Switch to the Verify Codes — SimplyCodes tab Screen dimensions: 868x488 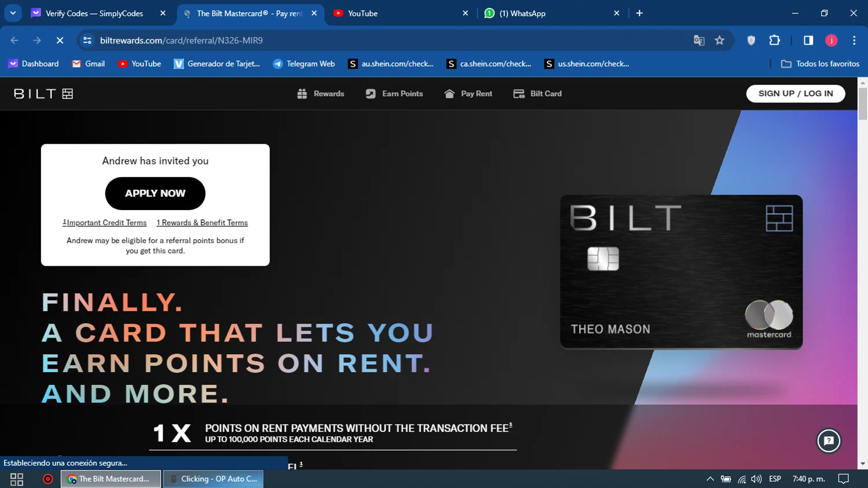94,13
